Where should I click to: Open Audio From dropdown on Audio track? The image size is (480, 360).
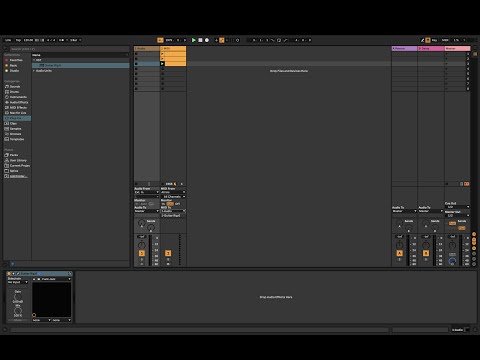147,192
